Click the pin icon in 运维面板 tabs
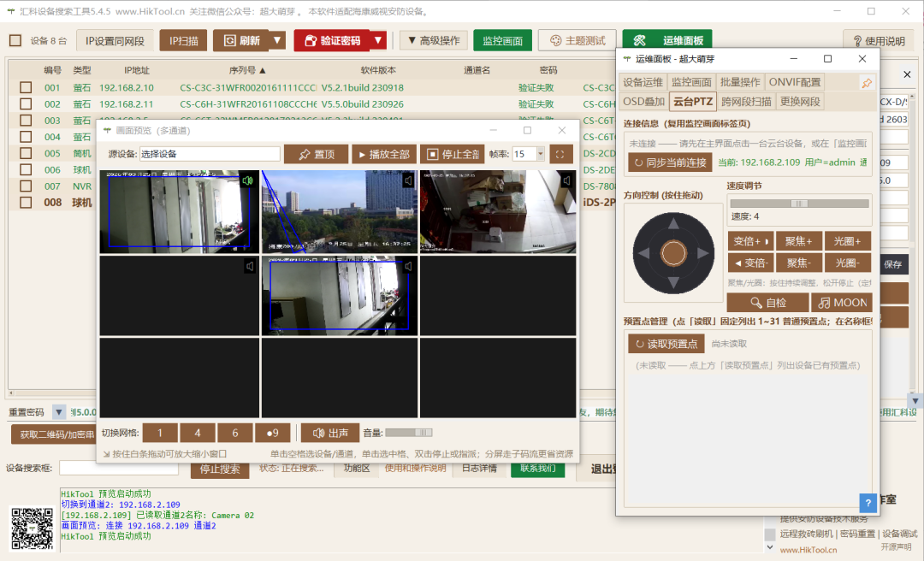Screen dimensions: 924x561 click(x=866, y=83)
